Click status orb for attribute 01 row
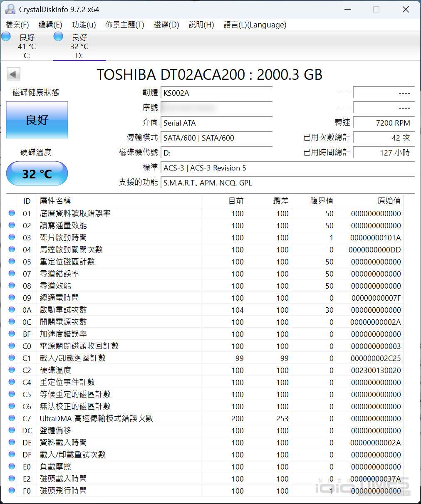The image size is (421, 504). (12, 213)
